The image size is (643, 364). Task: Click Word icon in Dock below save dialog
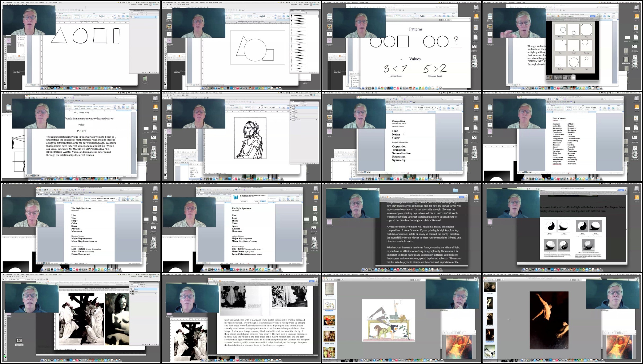point(256,270)
